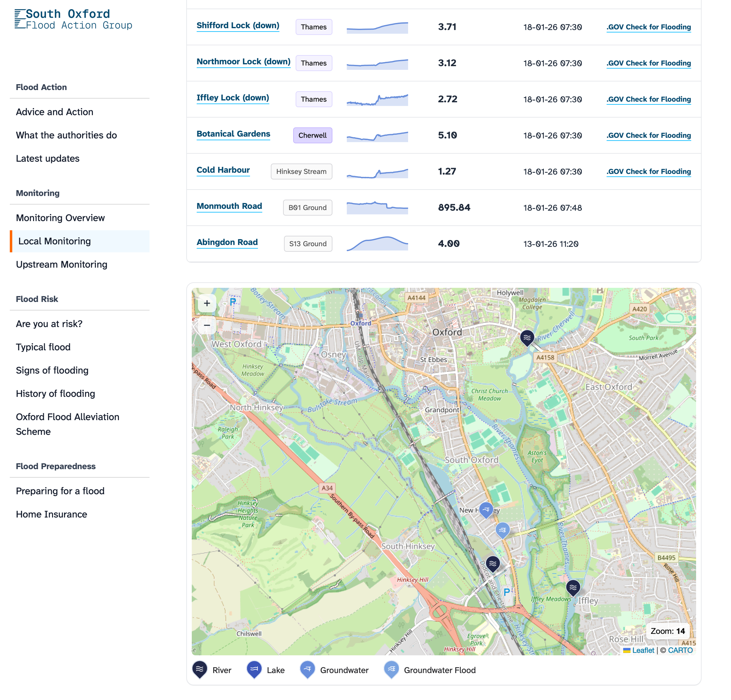Open the Iffley Lock (down) station link

tap(232, 98)
